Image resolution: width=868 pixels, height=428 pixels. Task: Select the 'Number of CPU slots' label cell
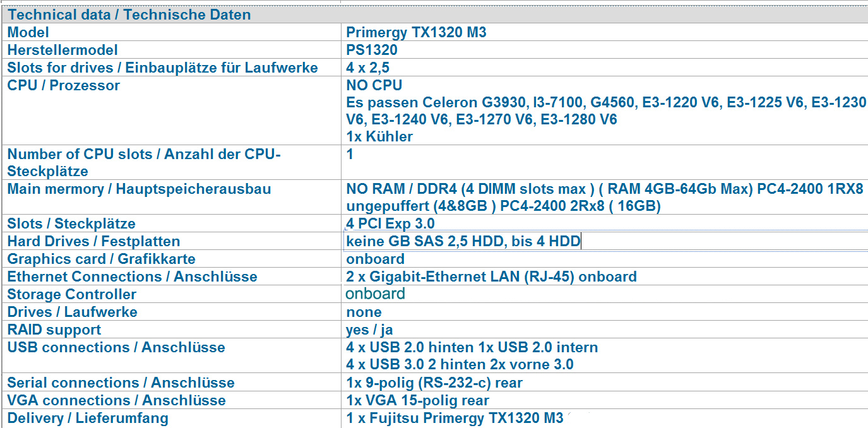144,162
